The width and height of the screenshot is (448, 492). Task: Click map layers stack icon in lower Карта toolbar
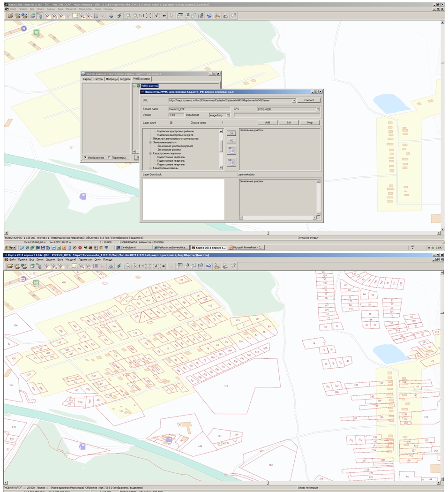[32, 266]
